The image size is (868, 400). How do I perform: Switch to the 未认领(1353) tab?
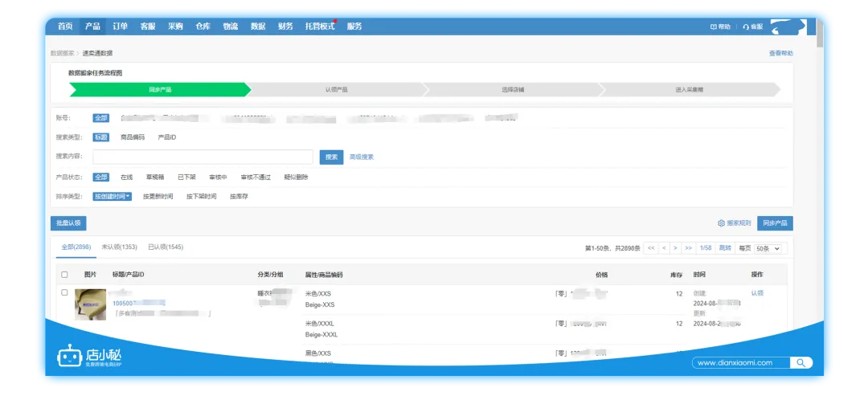pos(120,247)
